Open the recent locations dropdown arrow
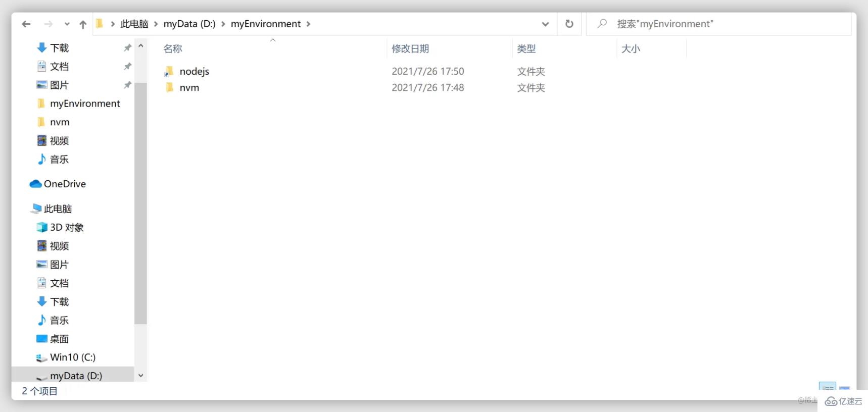 coord(67,24)
